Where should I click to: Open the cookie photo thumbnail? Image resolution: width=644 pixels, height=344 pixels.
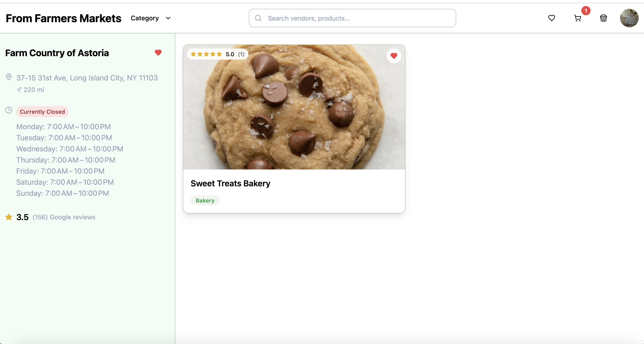[x=294, y=112]
